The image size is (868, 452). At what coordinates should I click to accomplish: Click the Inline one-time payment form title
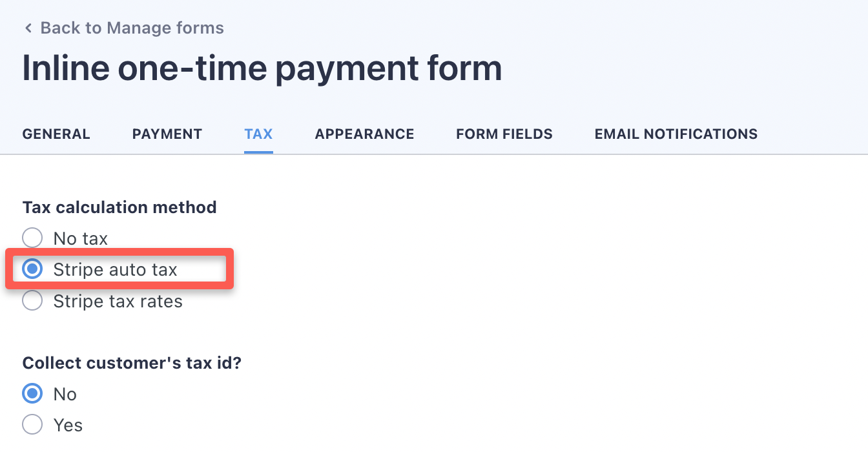click(x=262, y=67)
